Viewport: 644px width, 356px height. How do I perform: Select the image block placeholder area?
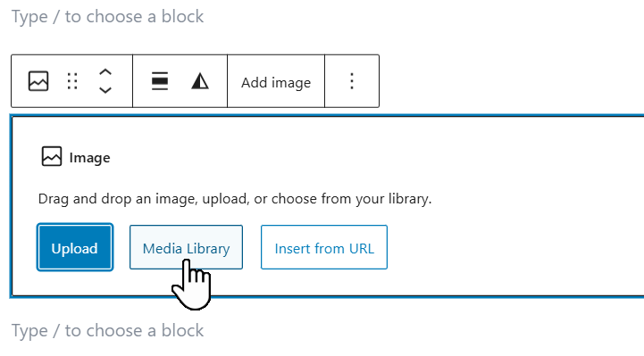[x=328, y=206]
